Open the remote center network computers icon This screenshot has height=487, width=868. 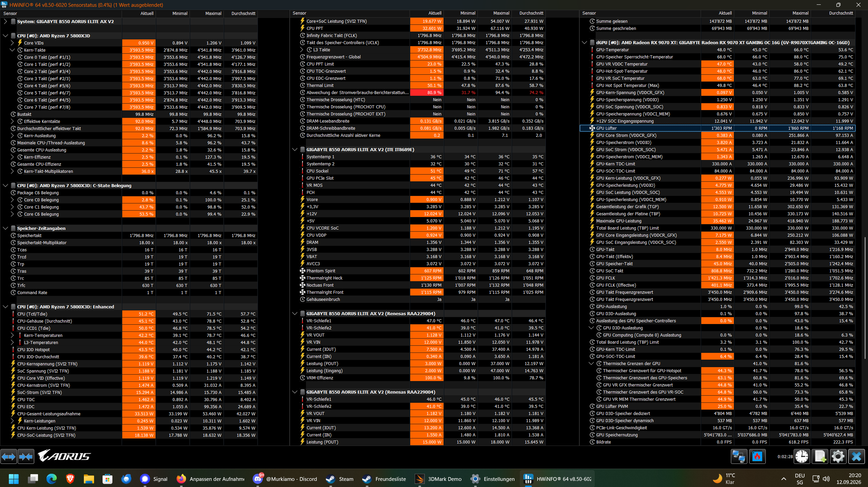739,456
